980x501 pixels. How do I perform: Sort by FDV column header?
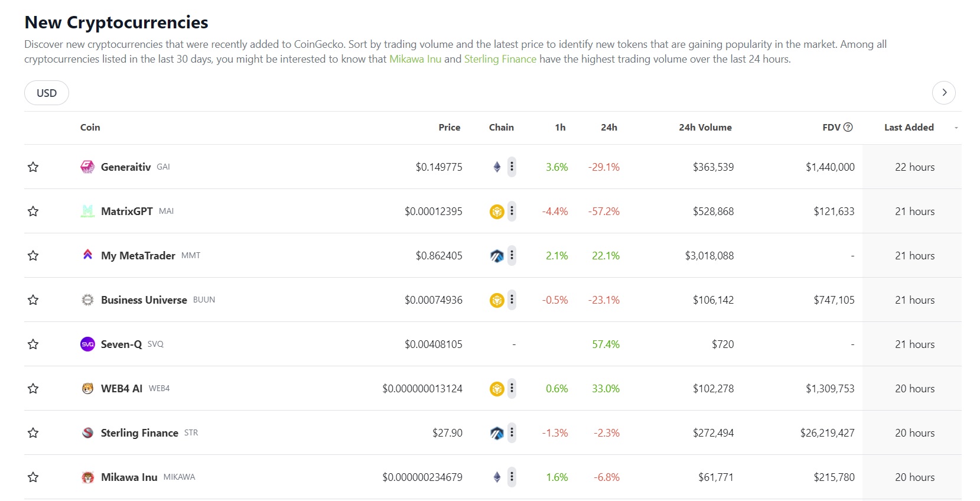[x=831, y=127]
